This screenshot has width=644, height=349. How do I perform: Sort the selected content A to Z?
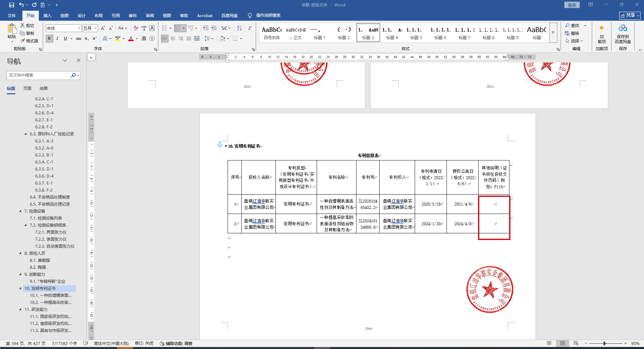pos(239,28)
